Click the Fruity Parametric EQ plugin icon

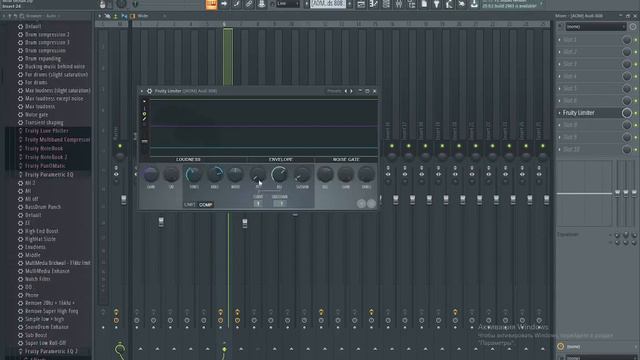click(x=20, y=175)
